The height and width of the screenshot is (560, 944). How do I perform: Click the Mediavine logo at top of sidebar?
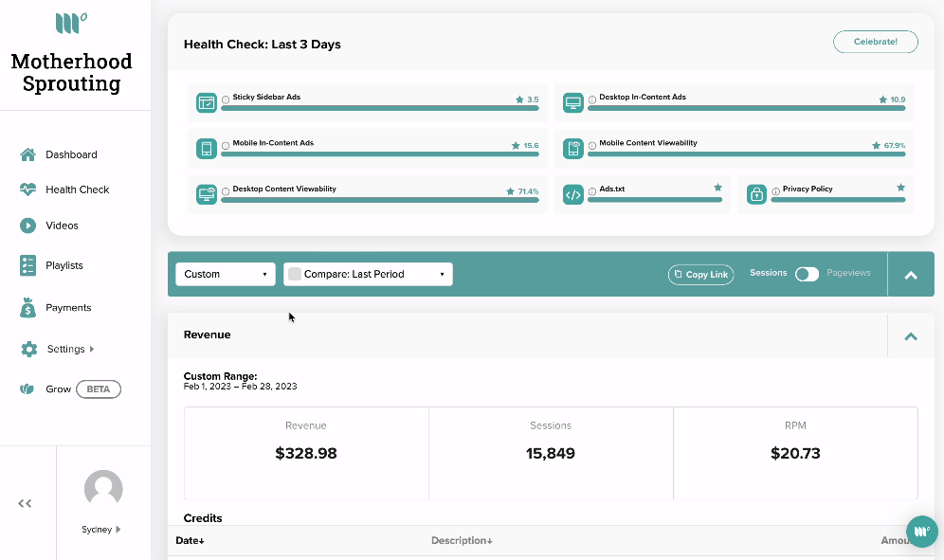pyautogui.click(x=71, y=23)
